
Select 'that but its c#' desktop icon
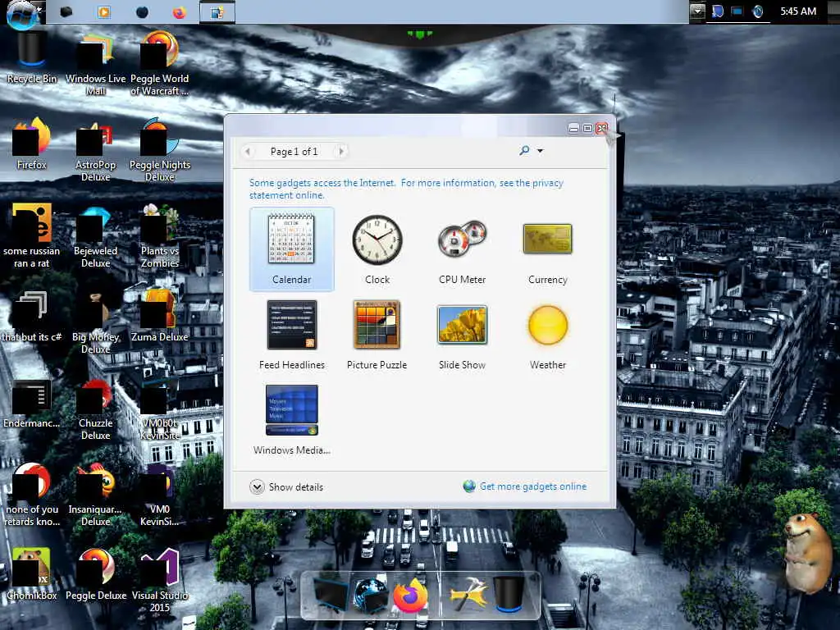point(32,316)
